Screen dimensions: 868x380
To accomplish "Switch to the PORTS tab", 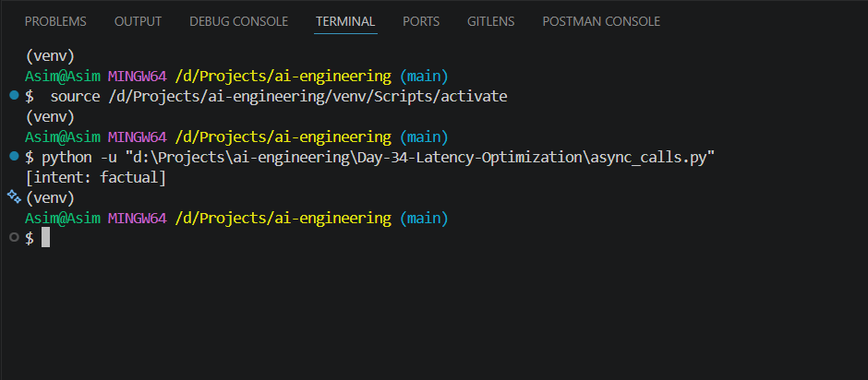I will 421,21.
